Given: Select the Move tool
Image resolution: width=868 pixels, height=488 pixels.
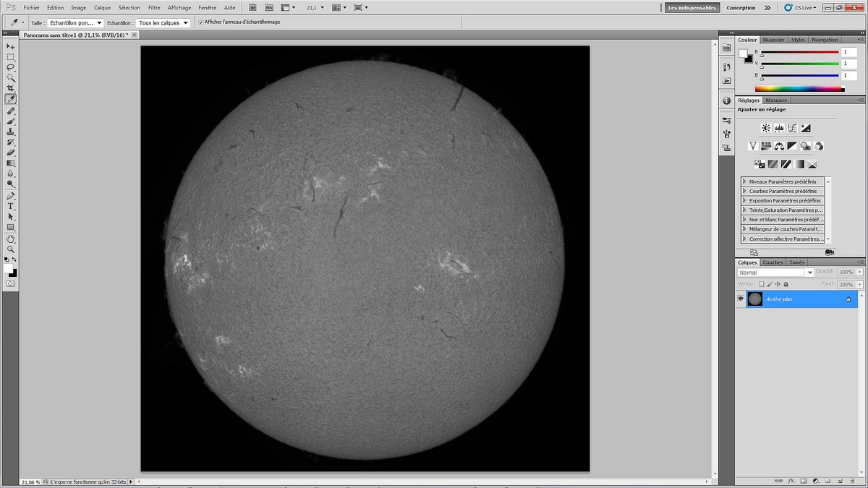Looking at the screenshot, I should point(11,46).
